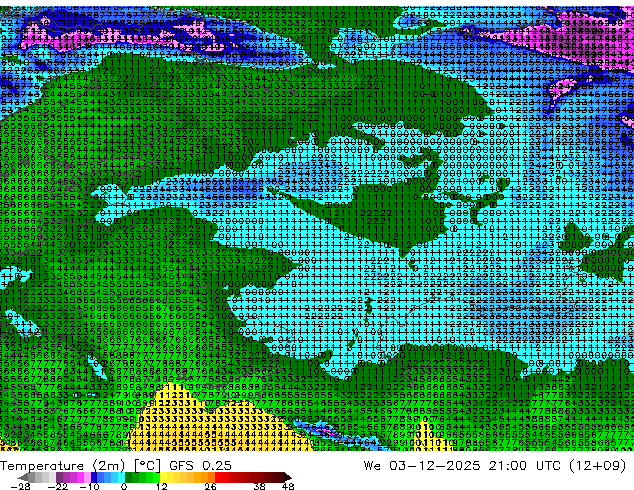Click the 'Temperature (2m) [°C]' map title

(80, 466)
